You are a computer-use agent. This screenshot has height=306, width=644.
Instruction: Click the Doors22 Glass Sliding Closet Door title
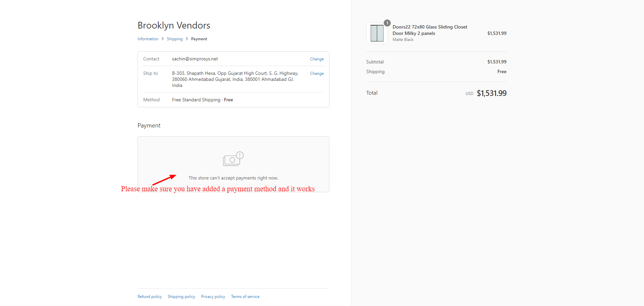(x=430, y=30)
